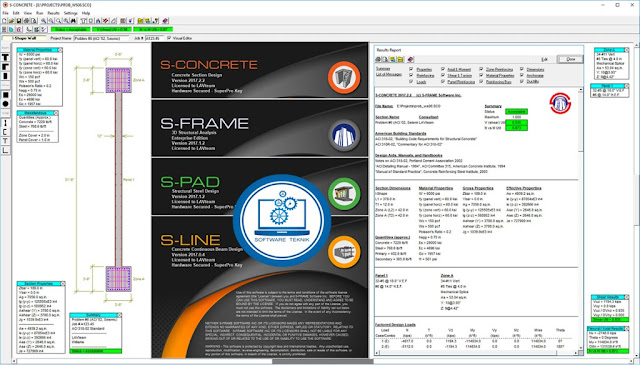
Task: Jump to Summary link in report
Action: (x=383, y=69)
